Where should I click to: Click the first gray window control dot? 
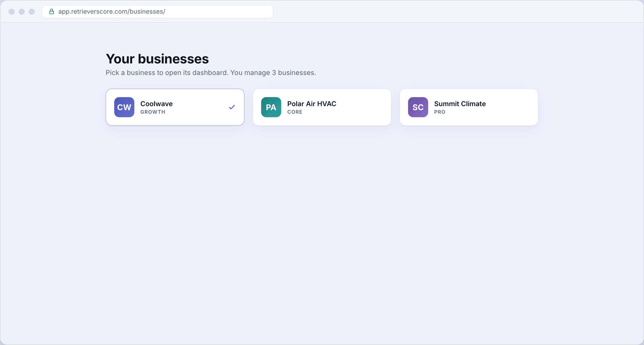tap(12, 12)
